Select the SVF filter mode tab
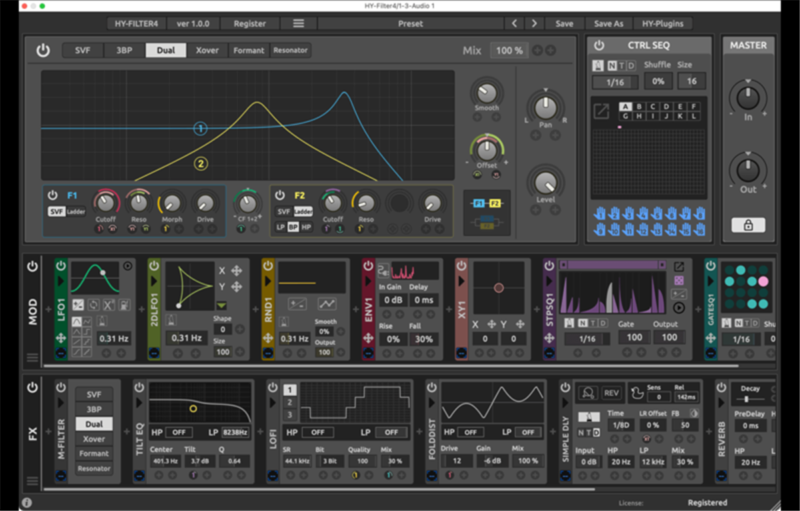The image size is (800, 511). tap(82, 50)
